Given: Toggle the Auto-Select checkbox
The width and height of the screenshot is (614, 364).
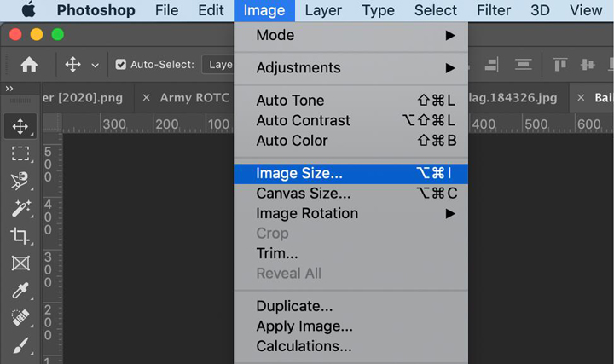Looking at the screenshot, I should [x=120, y=64].
